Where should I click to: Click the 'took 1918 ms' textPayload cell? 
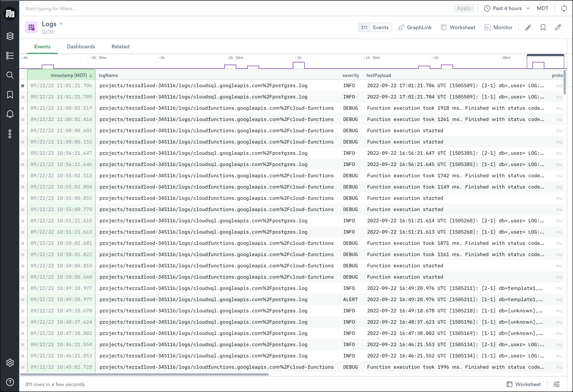[x=455, y=108]
